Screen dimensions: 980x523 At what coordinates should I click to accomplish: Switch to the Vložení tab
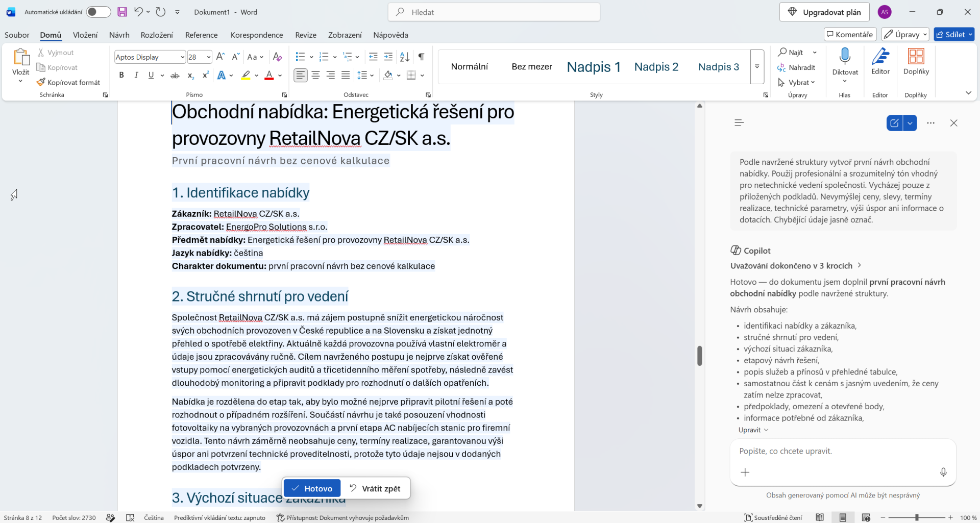85,35
